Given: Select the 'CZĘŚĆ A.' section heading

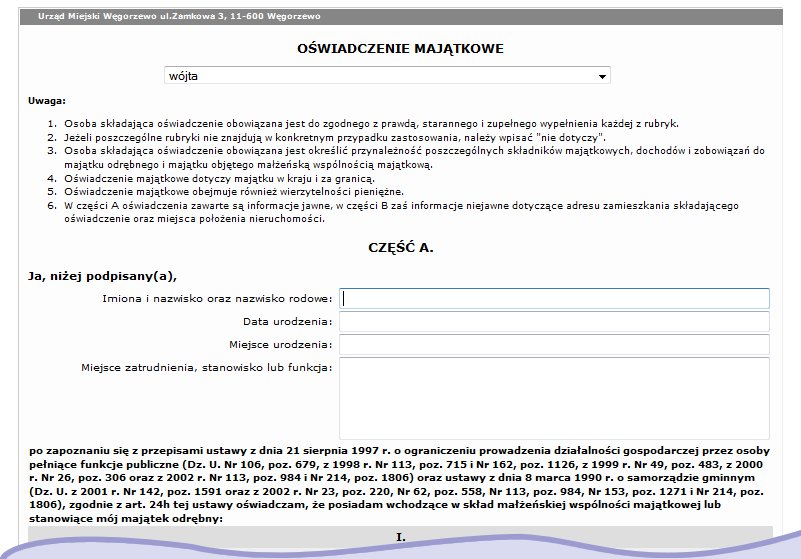Looking at the screenshot, I should [x=400, y=248].
